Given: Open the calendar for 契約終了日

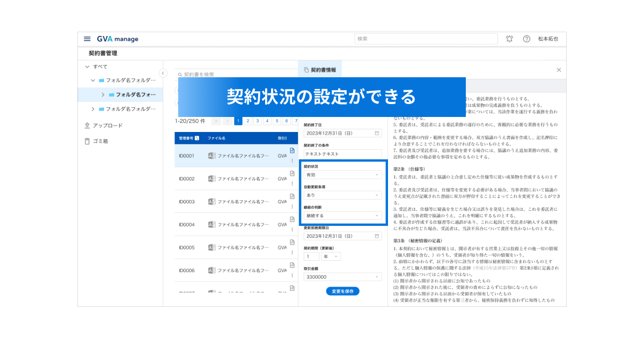Looking at the screenshot, I should point(377,133).
